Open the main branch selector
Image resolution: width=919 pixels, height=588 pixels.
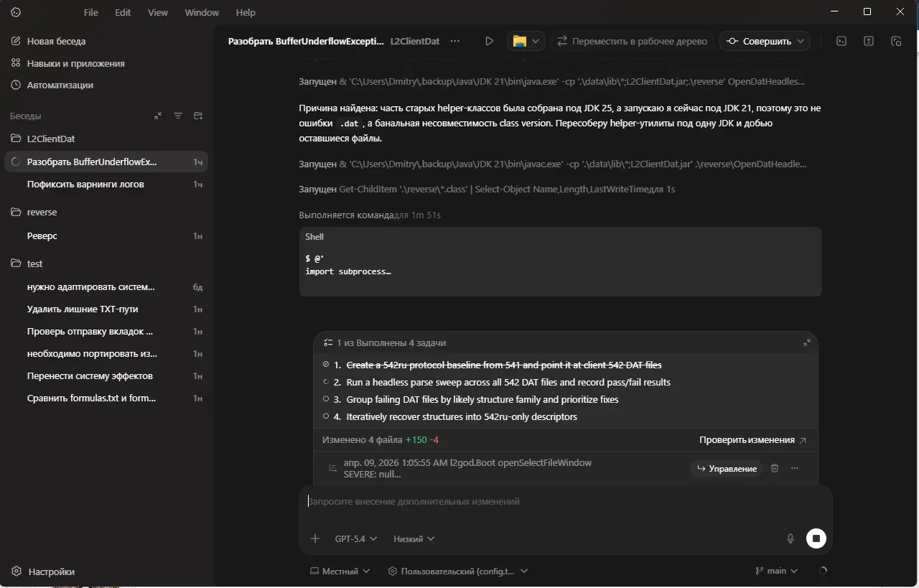coord(777,571)
